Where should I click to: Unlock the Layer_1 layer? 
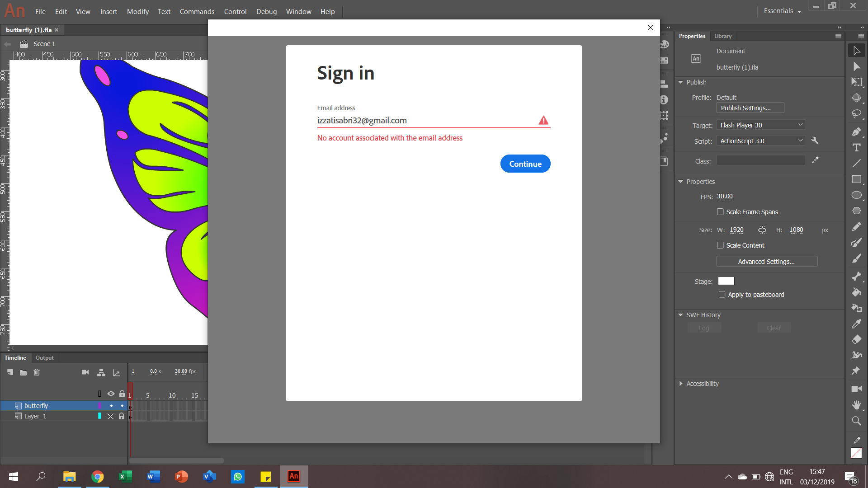tap(122, 416)
